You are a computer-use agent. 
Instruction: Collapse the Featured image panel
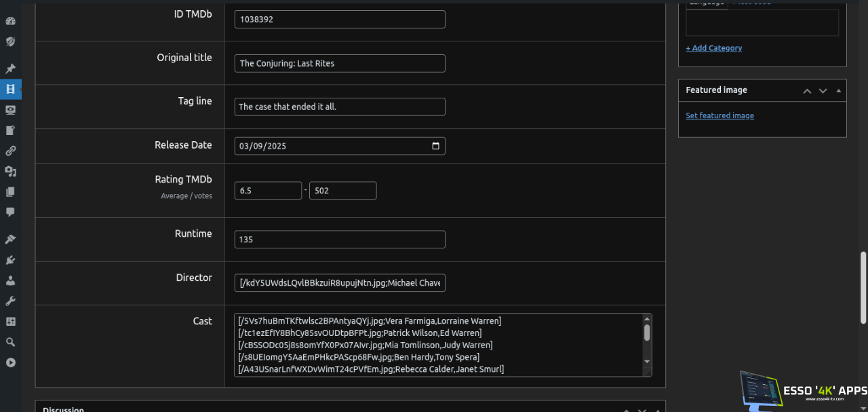pos(839,90)
